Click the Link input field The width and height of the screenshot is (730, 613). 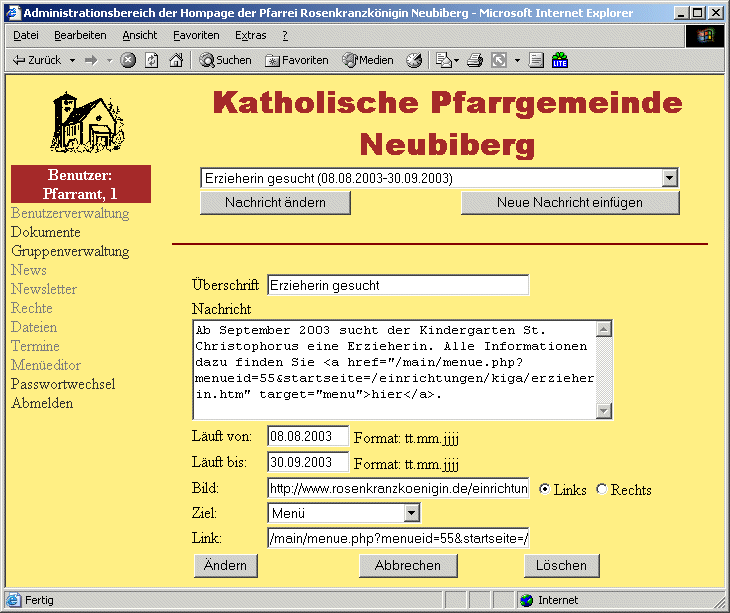pyautogui.click(x=398, y=538)
